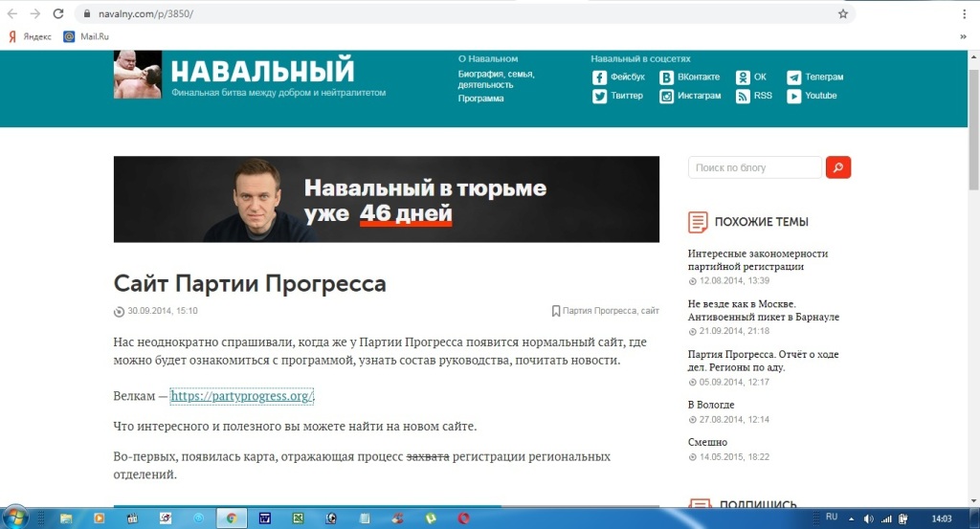Click the Windows Start button
Viewport: 980px width, 529px height.
tap(16, 518)
